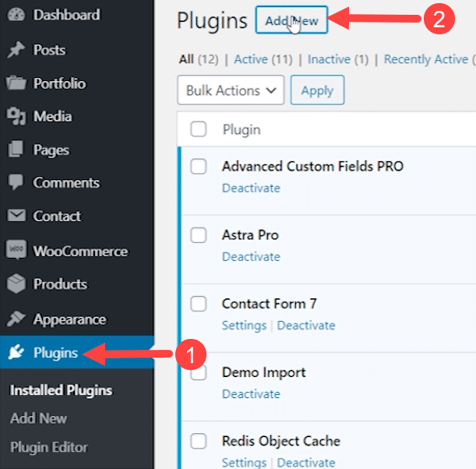Click the Plugins plug icon
Image resolution: width=476 pixels, height=469 pixels.
click(16, 352)
